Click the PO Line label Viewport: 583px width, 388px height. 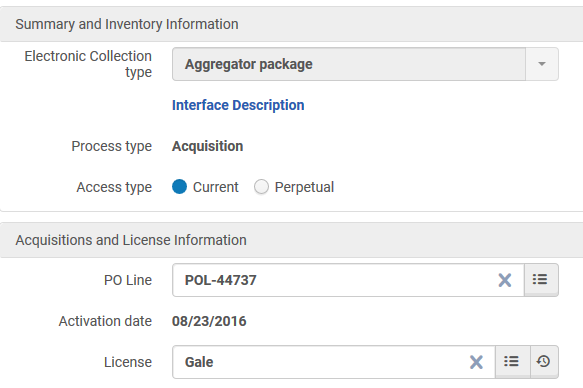[x=128, y=280]
